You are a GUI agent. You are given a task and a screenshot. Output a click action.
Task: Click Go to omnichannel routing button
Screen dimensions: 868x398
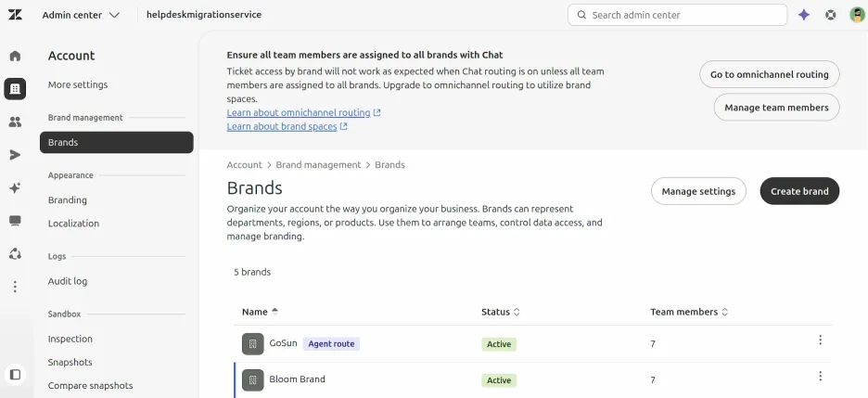(770, 74)
